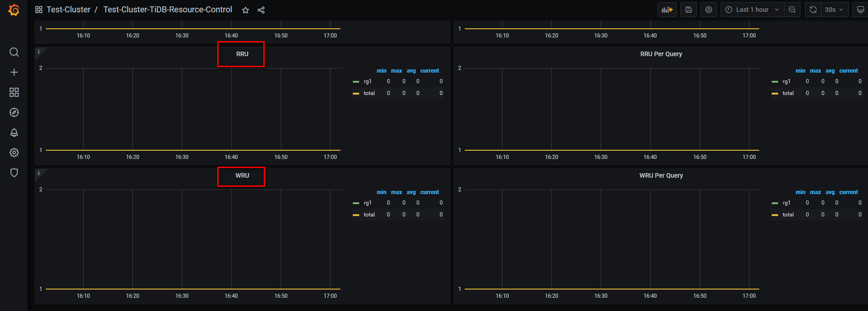Change total color swatch in RRU legend
This screenshot has width=868, height=311.
pos(356,94)
